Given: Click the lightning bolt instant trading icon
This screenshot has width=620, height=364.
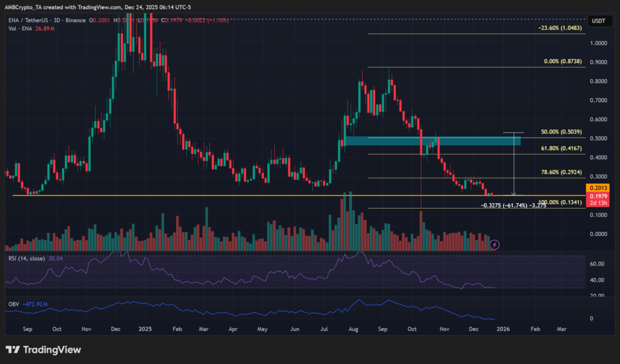Looking at the screenshot, I should 494,244.
